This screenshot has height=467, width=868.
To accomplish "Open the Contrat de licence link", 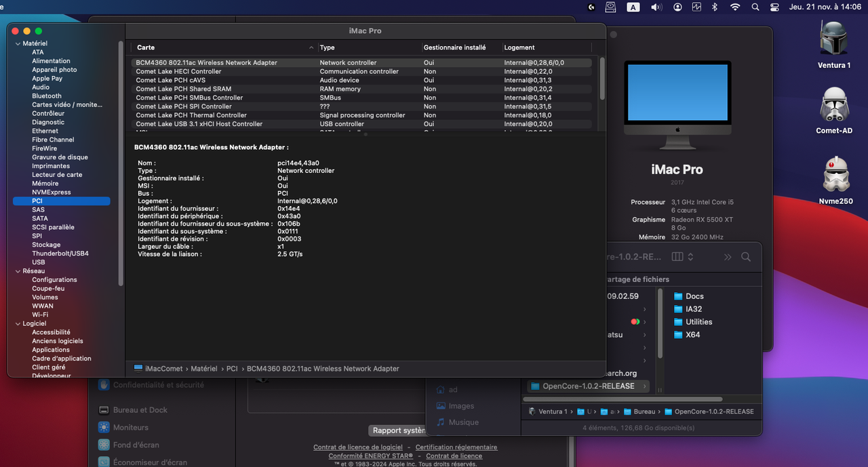I will coord(454,456).
